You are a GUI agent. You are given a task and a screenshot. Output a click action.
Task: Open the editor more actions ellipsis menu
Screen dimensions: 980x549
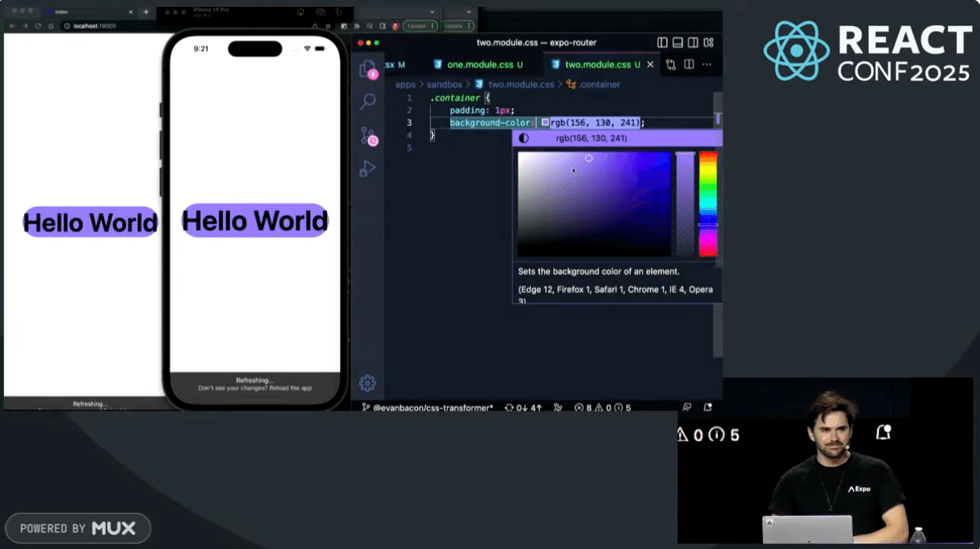[707, 65]
